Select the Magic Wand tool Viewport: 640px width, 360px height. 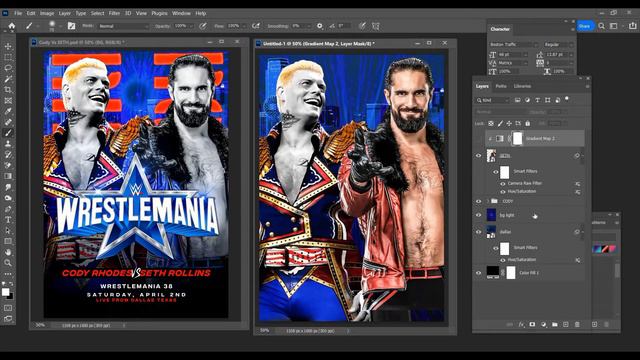8,79
